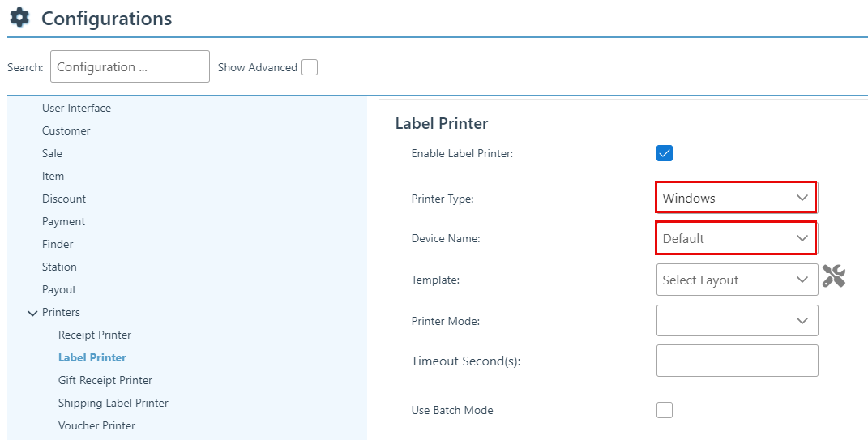Open the Template Select Layout dropdown
The width and height of the screenshot is (868, 440).
[736, 280]
